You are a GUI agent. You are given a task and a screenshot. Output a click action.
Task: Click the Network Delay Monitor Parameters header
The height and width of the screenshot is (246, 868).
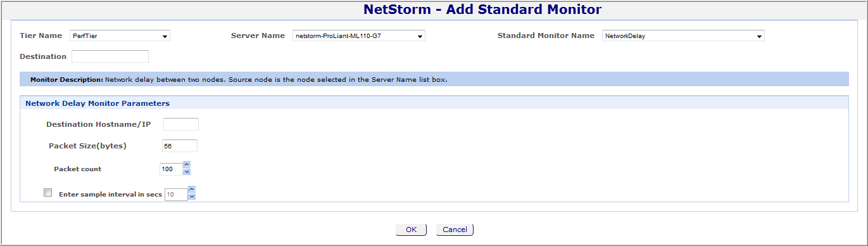pos(97,103)
